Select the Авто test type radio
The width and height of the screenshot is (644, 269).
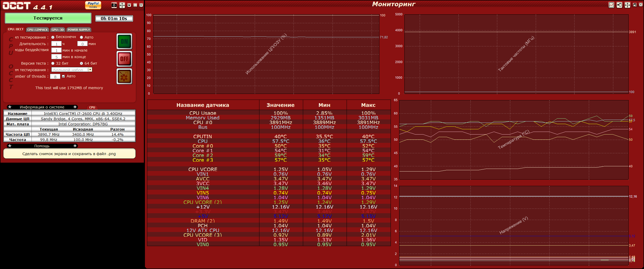click(x=81, y=37)
